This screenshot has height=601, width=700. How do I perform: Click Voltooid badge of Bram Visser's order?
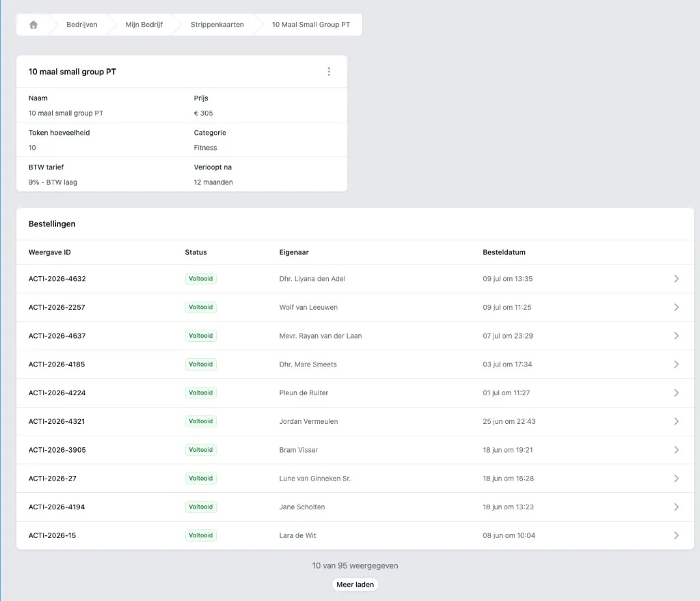[x=201, y=450]
